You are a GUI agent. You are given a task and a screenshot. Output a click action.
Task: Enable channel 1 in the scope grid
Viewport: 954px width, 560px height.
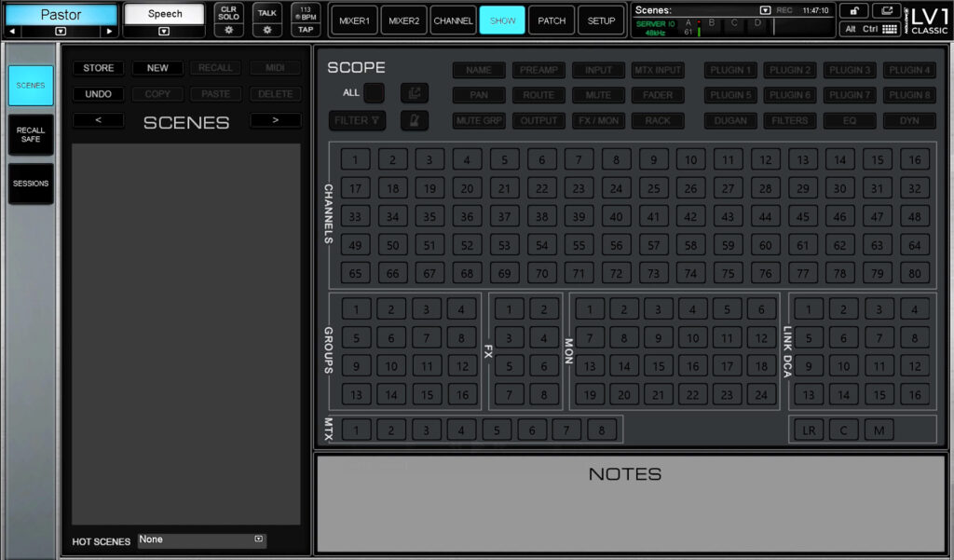pyautogui.click(x=355, y=159)
